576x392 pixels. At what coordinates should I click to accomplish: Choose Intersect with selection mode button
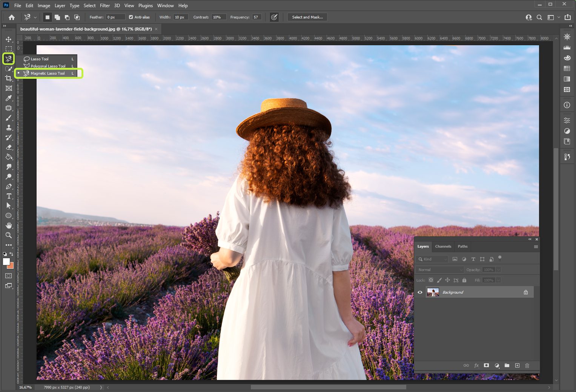click(77, 17)
